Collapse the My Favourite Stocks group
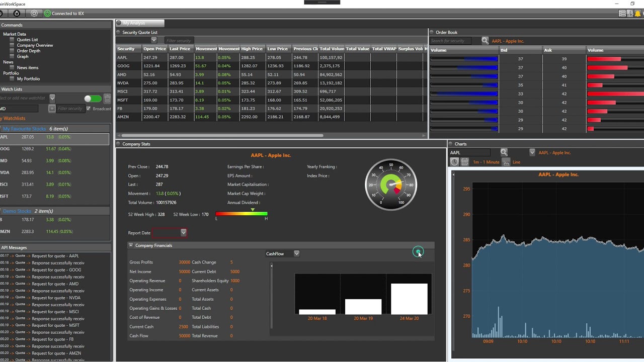The height and width of the screenshot is (362, 644). pyautogui.click(x=1, y=129)
